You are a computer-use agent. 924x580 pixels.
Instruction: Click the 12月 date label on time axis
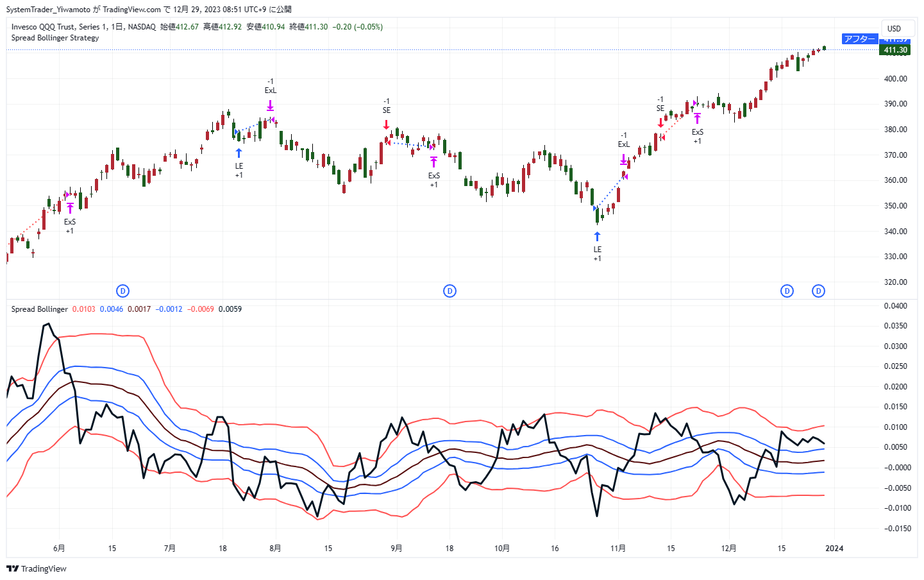pos(728,549)
